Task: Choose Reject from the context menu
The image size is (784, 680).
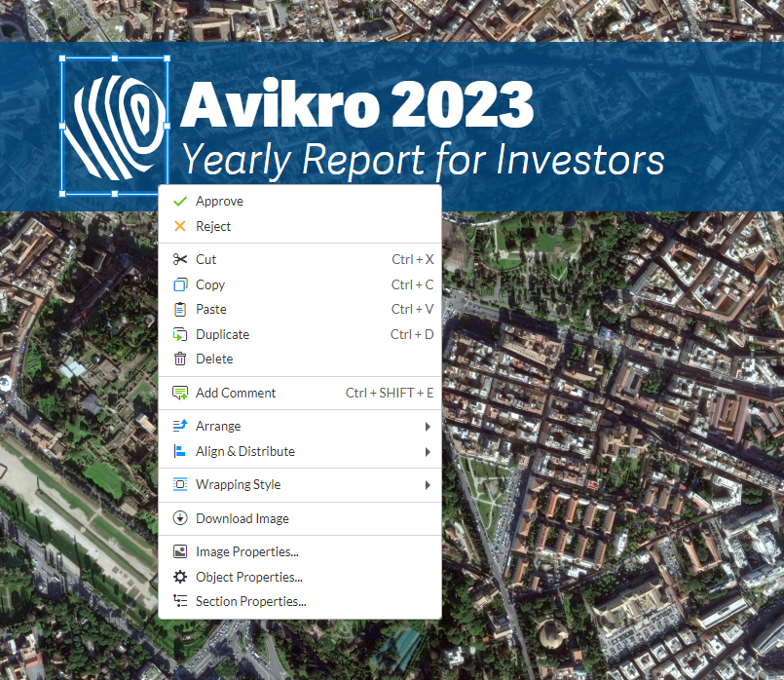Action: coord(300,226)
